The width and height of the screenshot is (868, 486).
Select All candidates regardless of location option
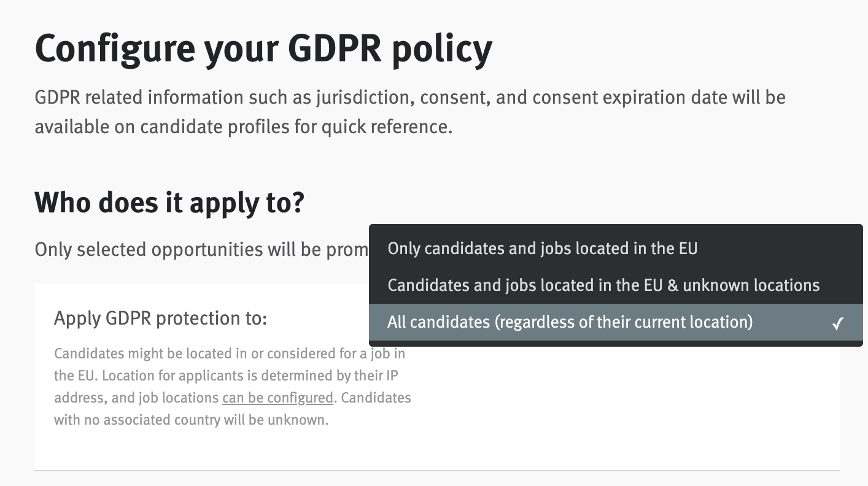point(570,322)
